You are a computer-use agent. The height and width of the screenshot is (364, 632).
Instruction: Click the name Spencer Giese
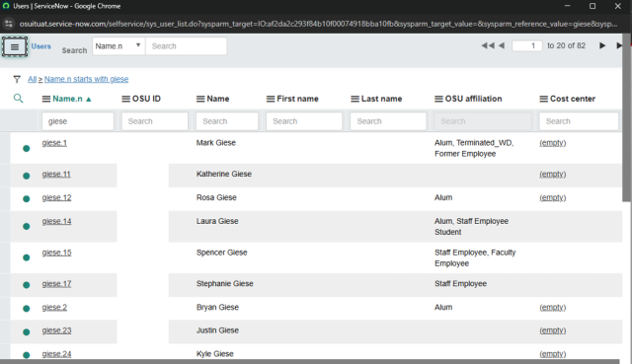pos(221,253)
